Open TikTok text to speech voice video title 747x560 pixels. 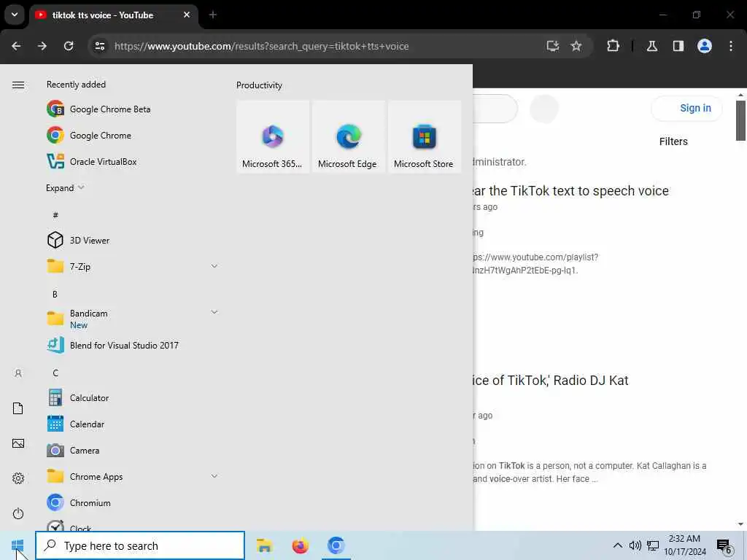[x=570, y=190]
